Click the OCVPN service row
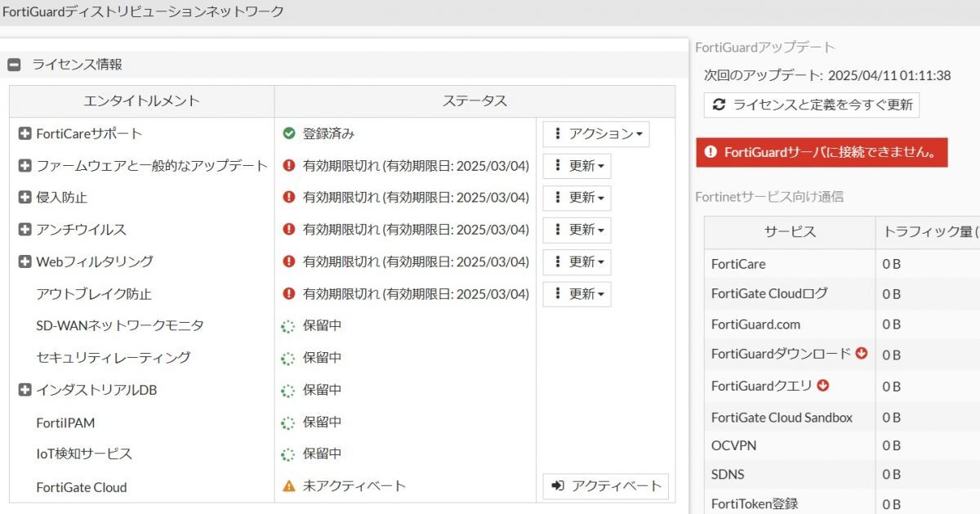This screenshot has height=514, width=980. point(842,445)
